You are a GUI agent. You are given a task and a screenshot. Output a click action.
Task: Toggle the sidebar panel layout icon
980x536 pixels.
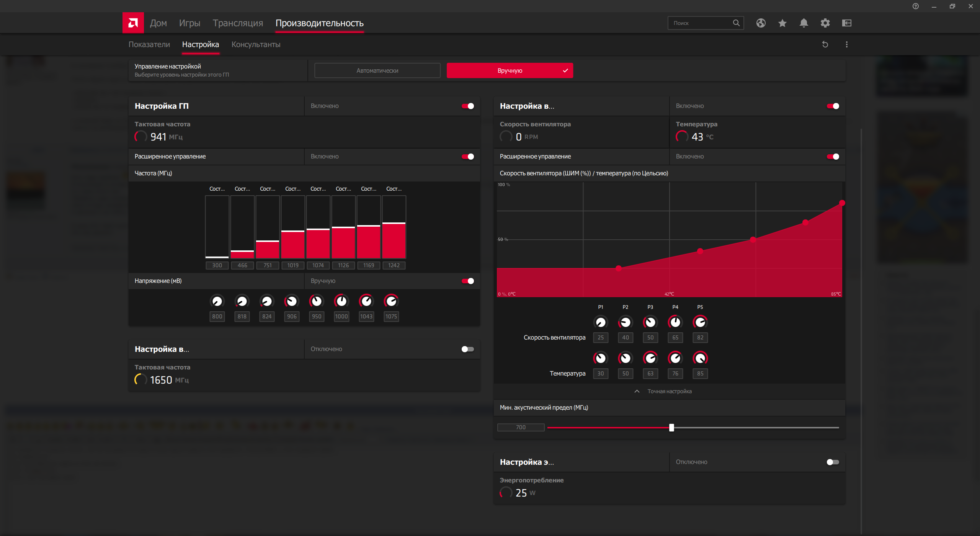(x=846, y=23)
